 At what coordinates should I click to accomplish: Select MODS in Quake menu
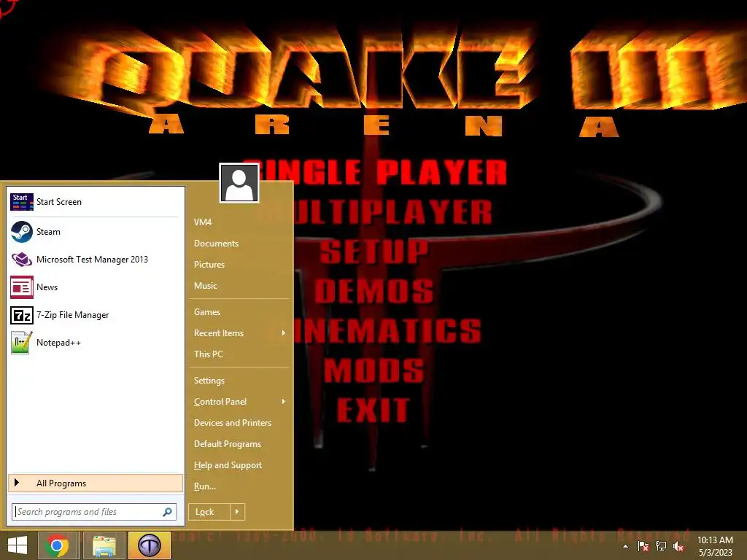[374, 370]
